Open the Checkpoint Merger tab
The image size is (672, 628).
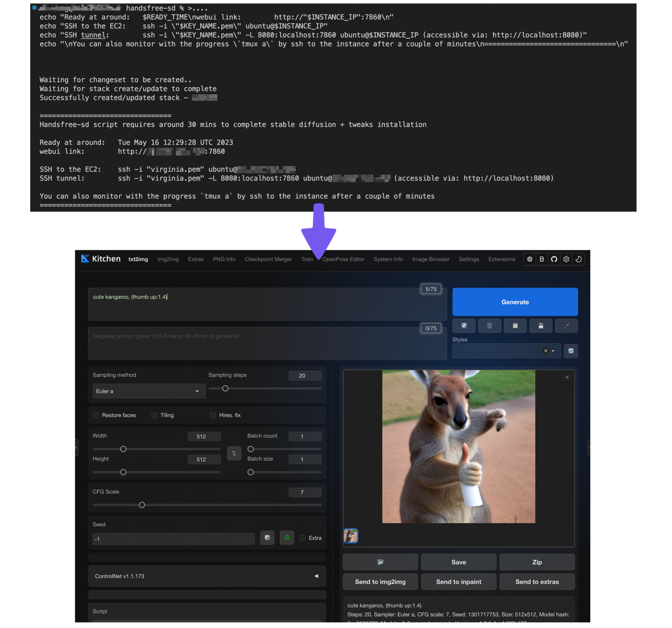click(x=268, y=259)
